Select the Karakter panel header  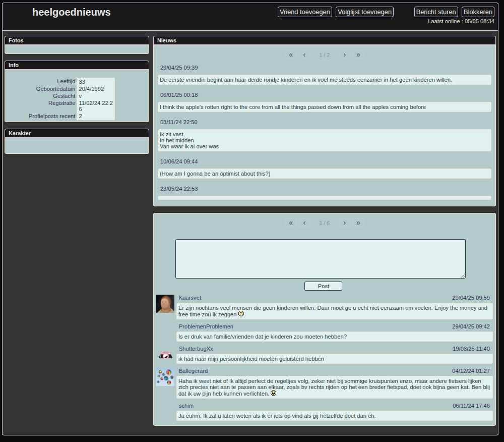(77, 133)
